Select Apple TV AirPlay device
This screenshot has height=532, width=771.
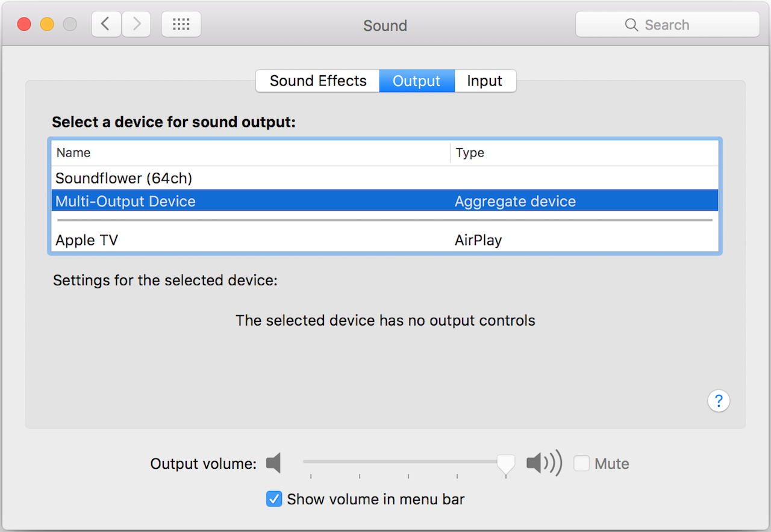(x=87, y=240)
